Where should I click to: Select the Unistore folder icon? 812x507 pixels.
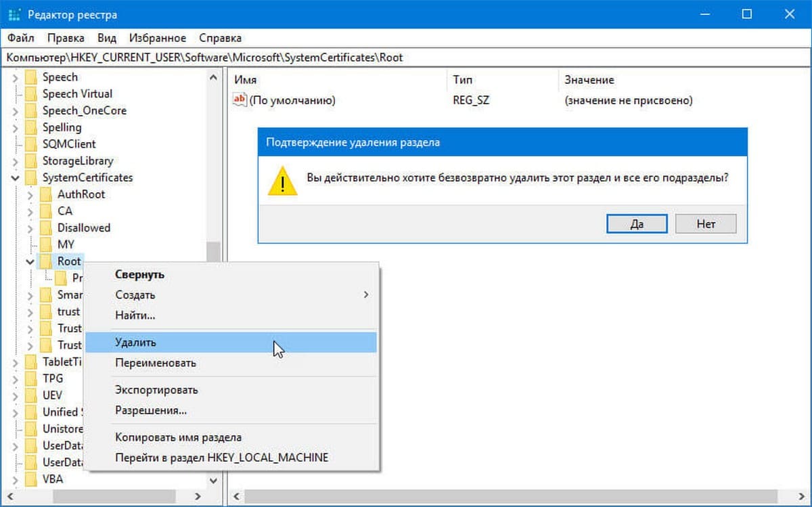click(31, 429)
